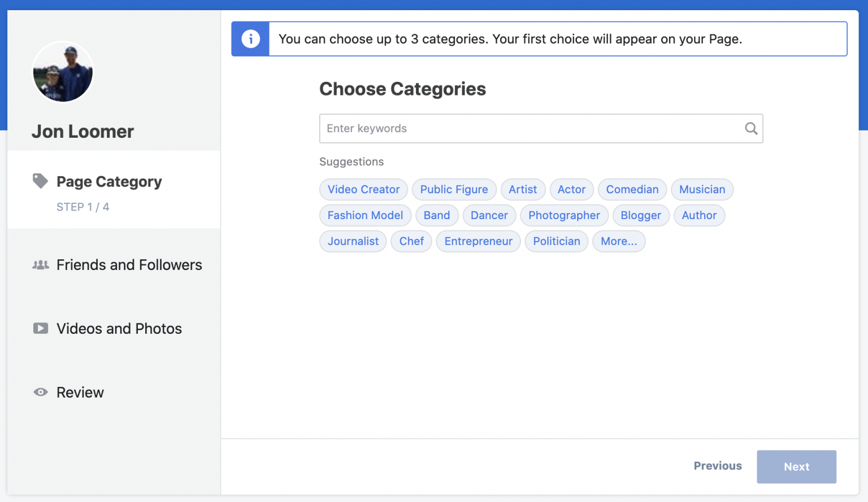
Task: Click the blue info icon
Action: [x=250, y=39]
